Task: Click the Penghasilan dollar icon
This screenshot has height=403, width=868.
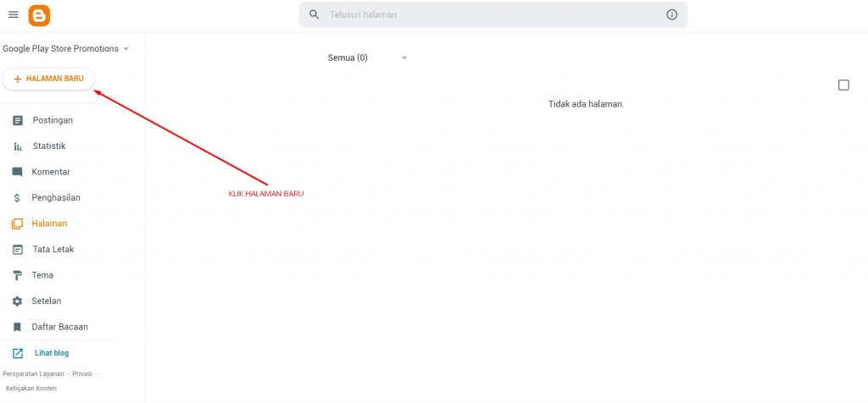Action: coord(18,198)
